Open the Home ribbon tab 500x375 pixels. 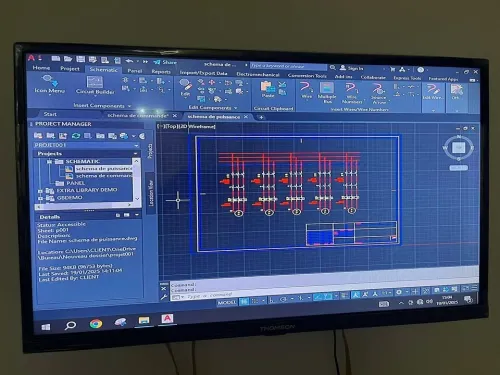(x=41, y=68)
